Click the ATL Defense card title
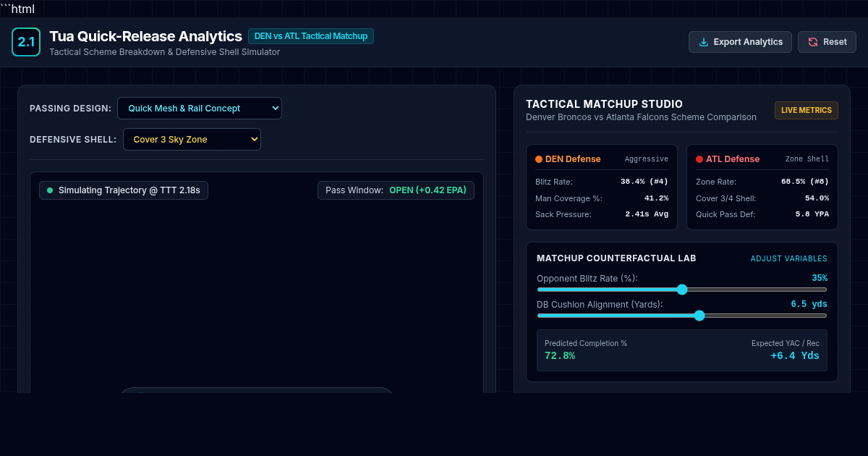 733,159
